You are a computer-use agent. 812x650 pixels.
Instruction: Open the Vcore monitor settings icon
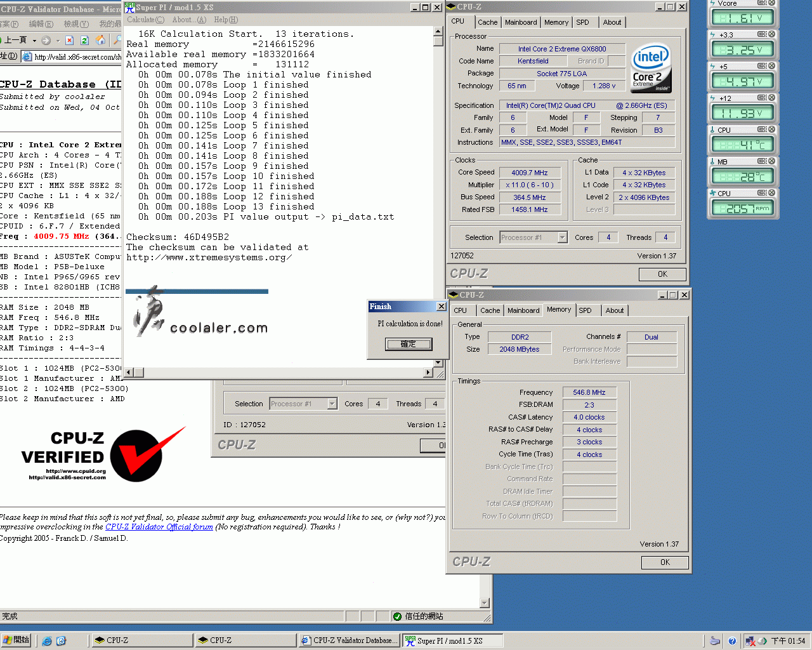(763, 3)
